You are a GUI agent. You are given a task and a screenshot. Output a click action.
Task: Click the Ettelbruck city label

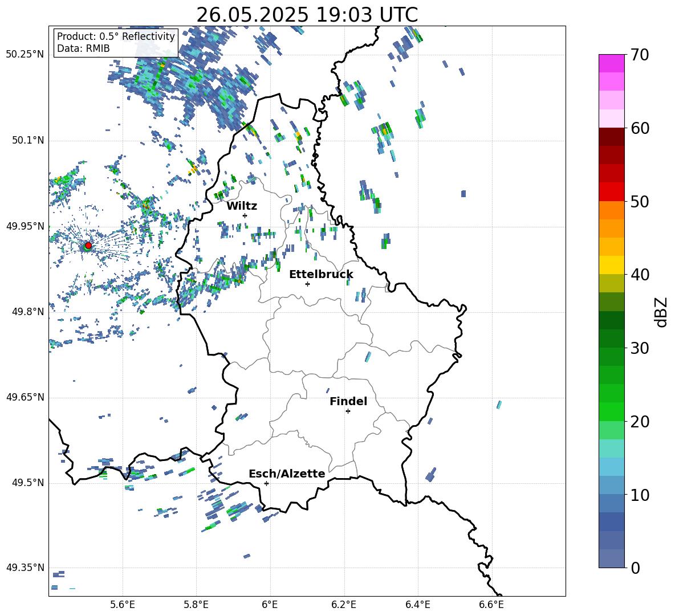[321, 275]
